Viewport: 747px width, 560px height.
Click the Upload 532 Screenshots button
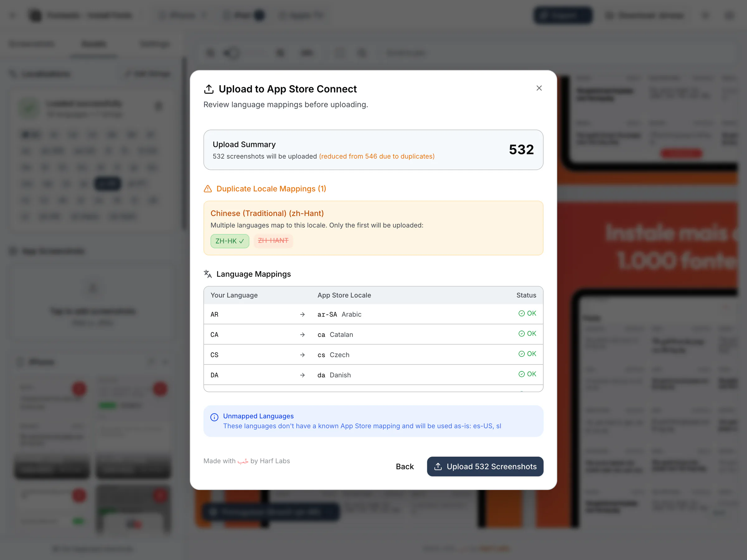[x=485, y=466]
